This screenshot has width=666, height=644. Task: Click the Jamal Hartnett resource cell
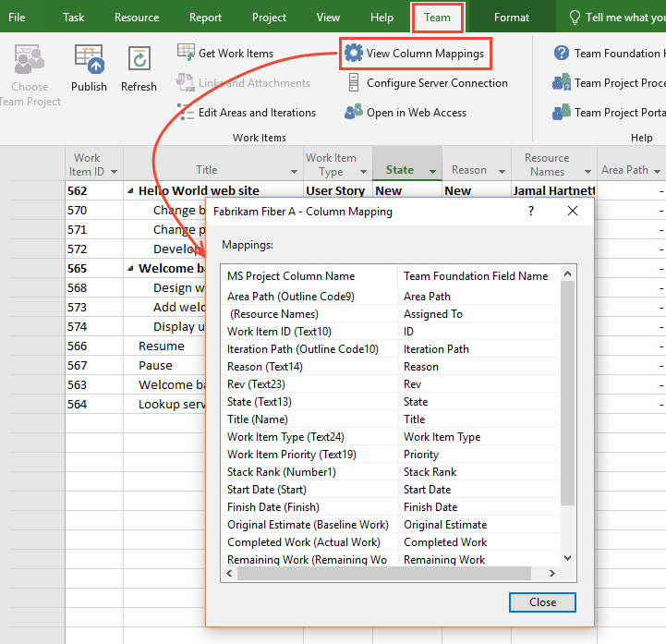553,190
